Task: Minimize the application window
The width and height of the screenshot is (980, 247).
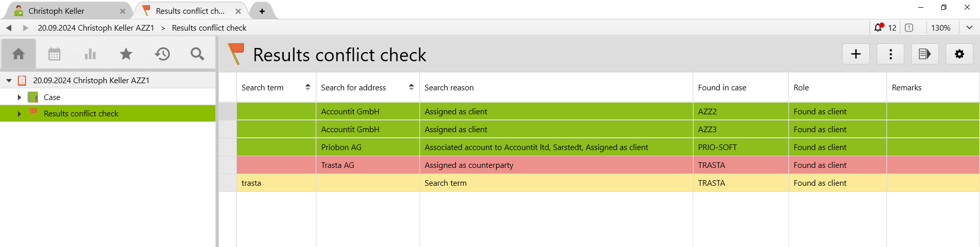Action: coord(921,7)
